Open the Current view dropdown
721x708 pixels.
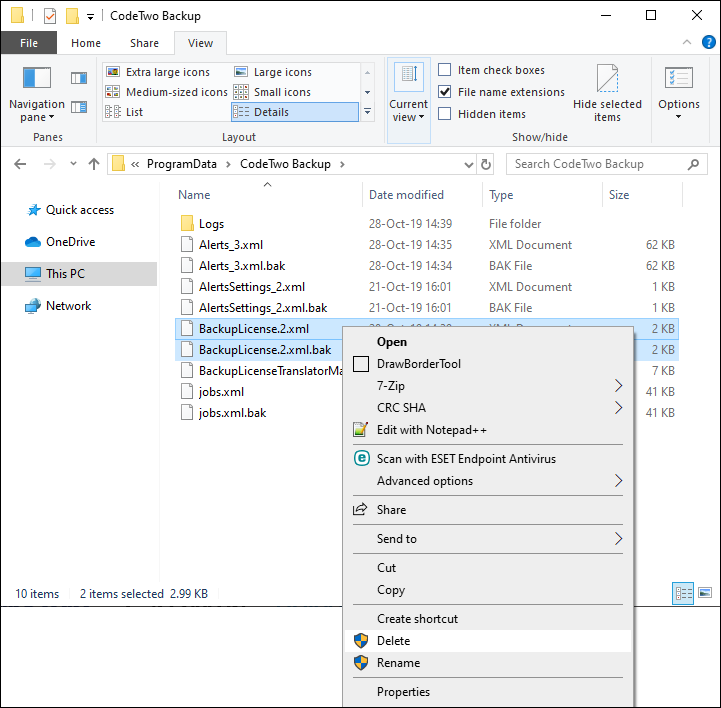tap(408, 100)
